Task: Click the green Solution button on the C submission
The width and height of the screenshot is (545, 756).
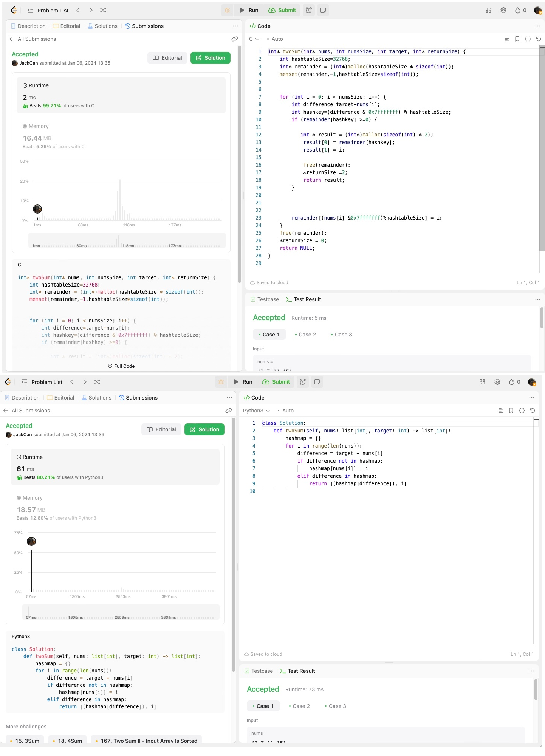Action: point(210,58)
